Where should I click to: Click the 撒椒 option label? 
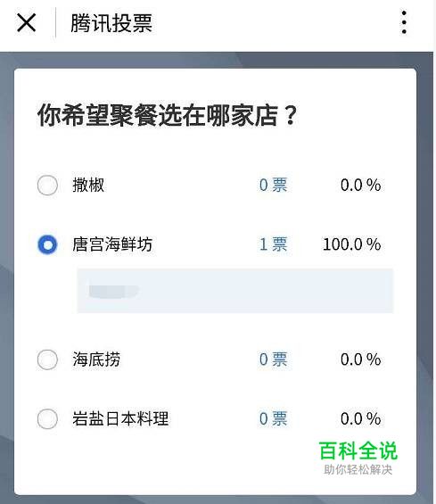pos(88,186)
